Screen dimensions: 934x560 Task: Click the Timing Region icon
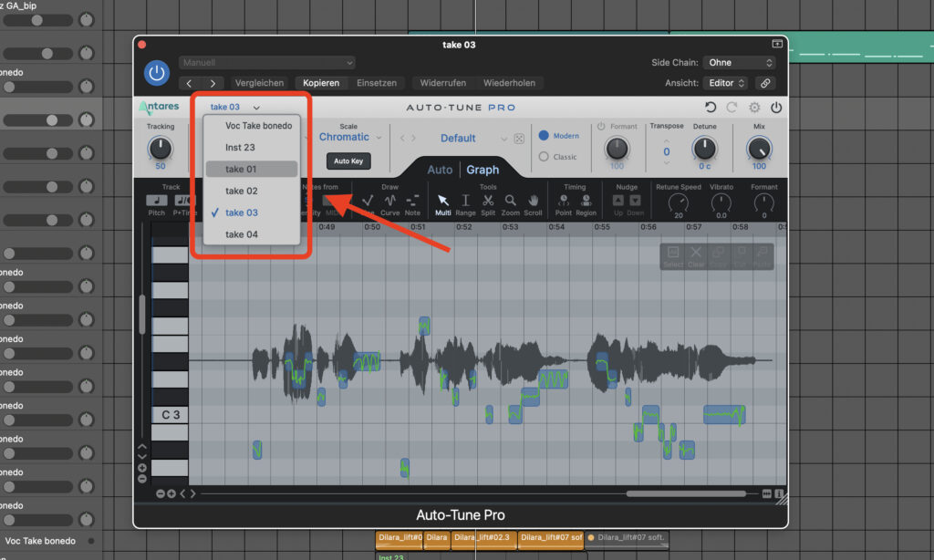click(x=586, y=201)
